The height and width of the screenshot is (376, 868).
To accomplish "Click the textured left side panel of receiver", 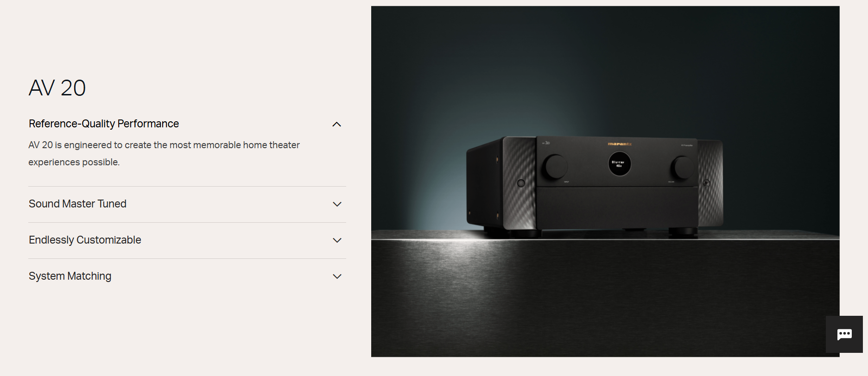I will pyautogui.click(x=520, y=183).
